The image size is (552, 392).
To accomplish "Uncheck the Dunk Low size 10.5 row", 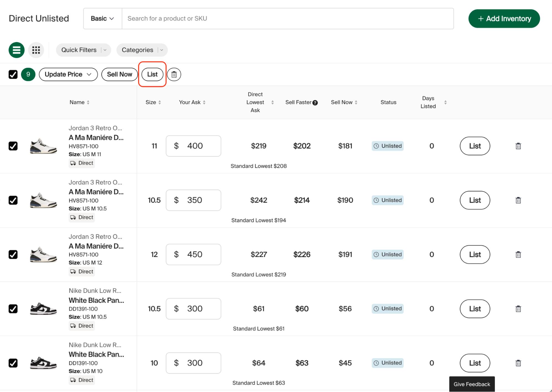I will pyautogui.click(x=13, y=309).
